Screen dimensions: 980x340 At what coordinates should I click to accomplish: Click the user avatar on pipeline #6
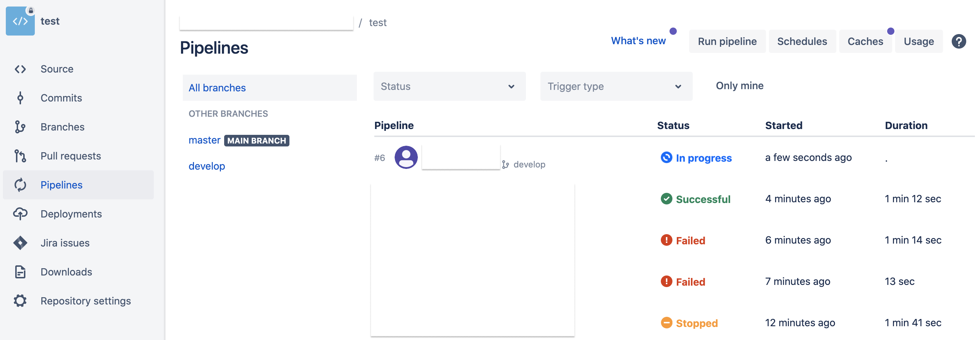406,157
